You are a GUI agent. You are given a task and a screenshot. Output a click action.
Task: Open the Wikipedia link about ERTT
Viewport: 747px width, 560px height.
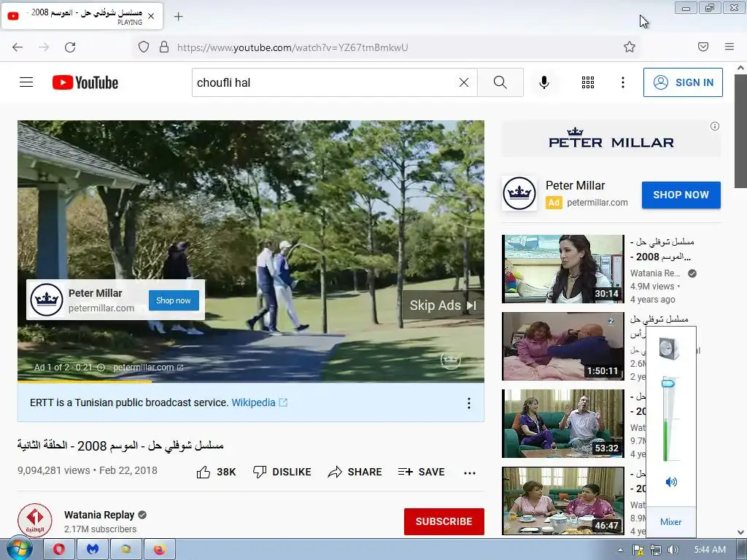pyautogui.click(x=259, y=402)
